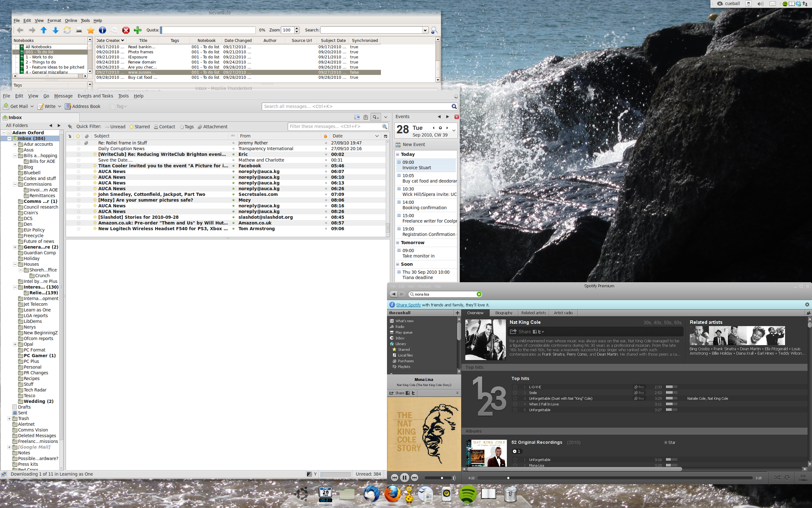
Task: Click Spotify next track button
Action: tap(415, 478)
